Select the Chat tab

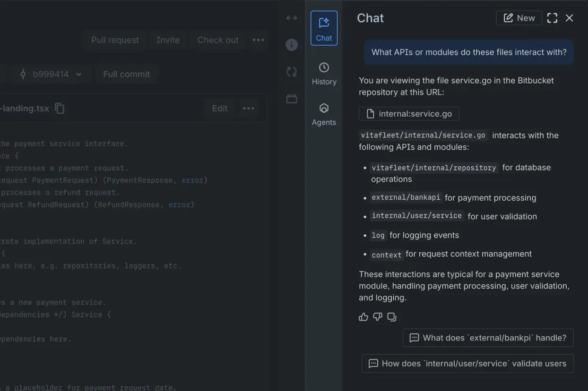324,28
